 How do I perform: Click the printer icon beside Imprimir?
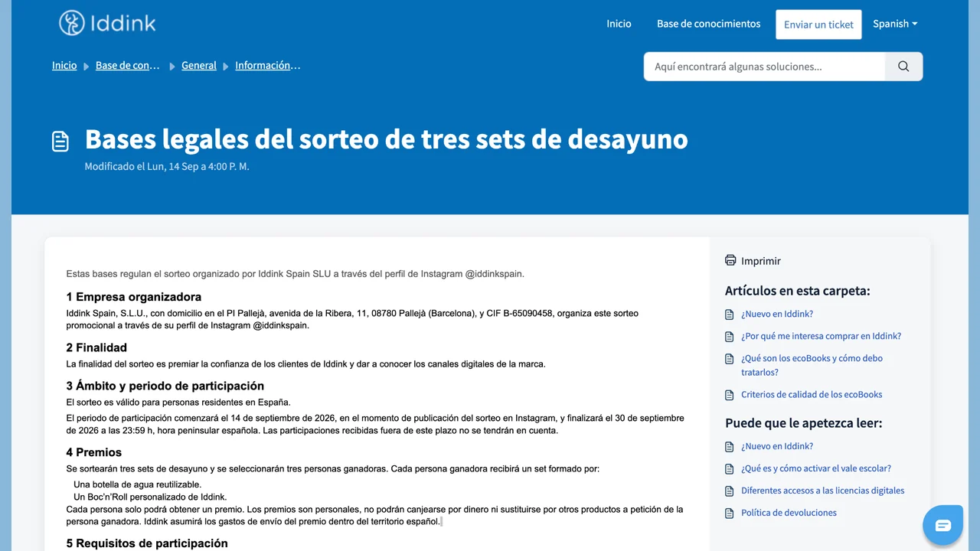point(730,260)
